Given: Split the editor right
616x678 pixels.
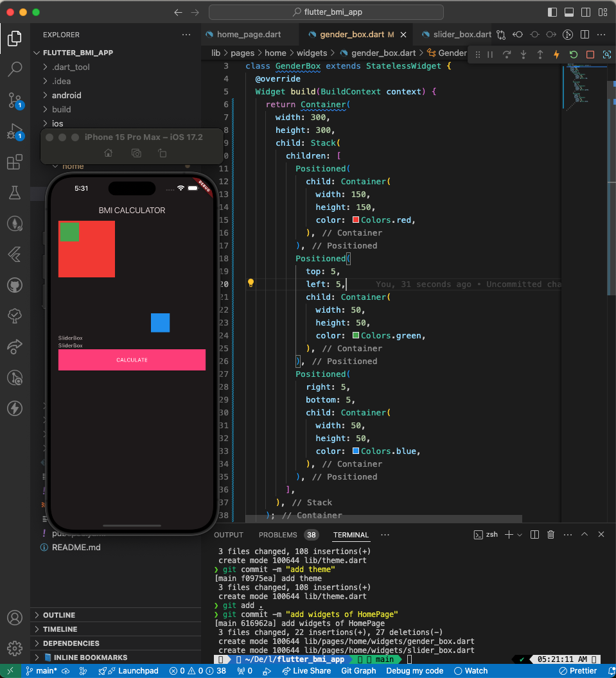Looking at the screenshot, I should (585, 35).
